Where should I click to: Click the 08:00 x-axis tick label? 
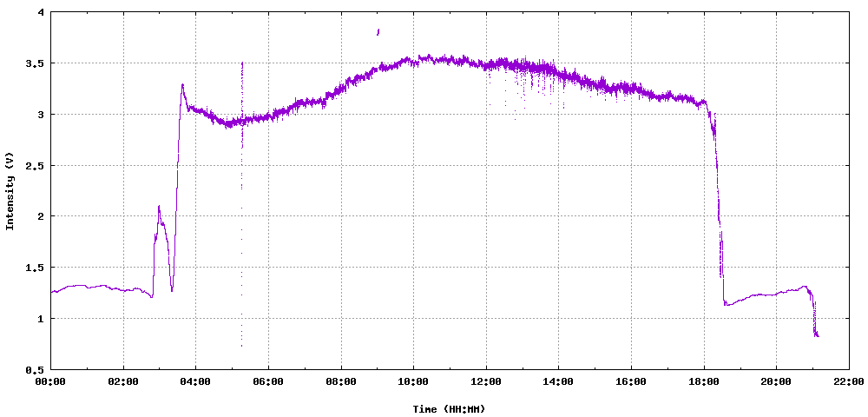click(341, 381)
